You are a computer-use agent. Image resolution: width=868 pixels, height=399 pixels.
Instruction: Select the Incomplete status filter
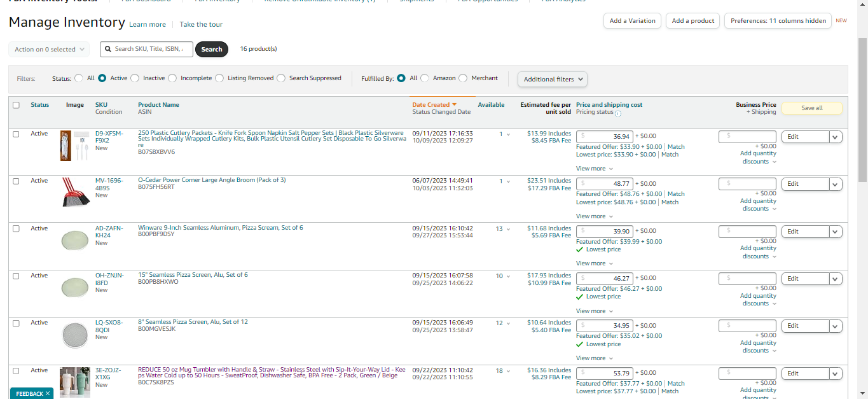pyautogui.click(x=172, y=78)
